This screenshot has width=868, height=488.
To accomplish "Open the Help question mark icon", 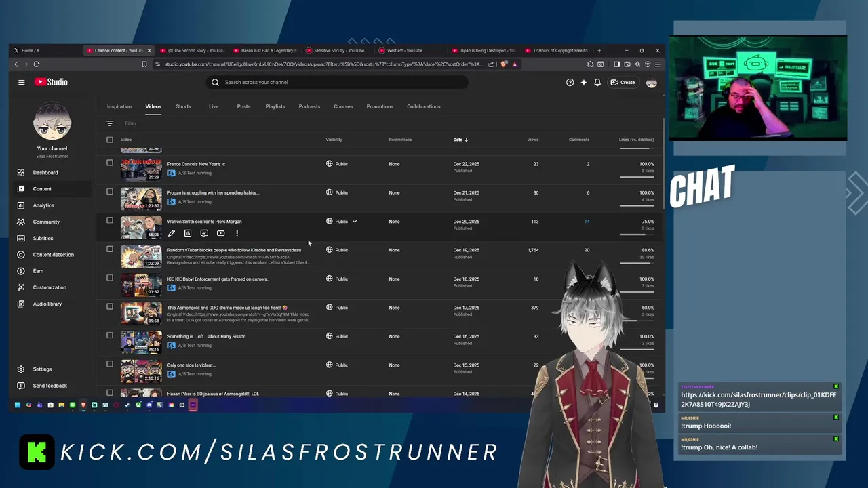I will click(x=570, y=82).
